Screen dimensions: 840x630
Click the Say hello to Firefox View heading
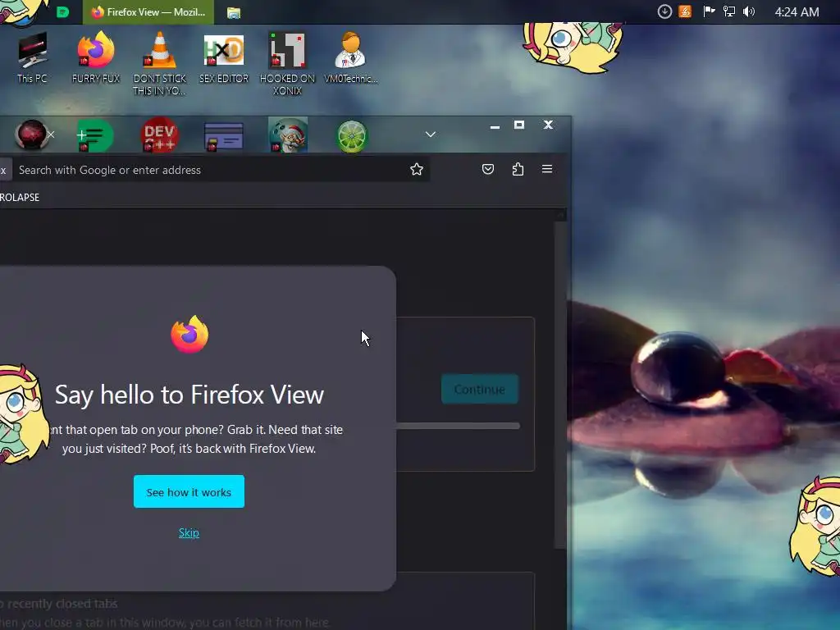(189, 395)
